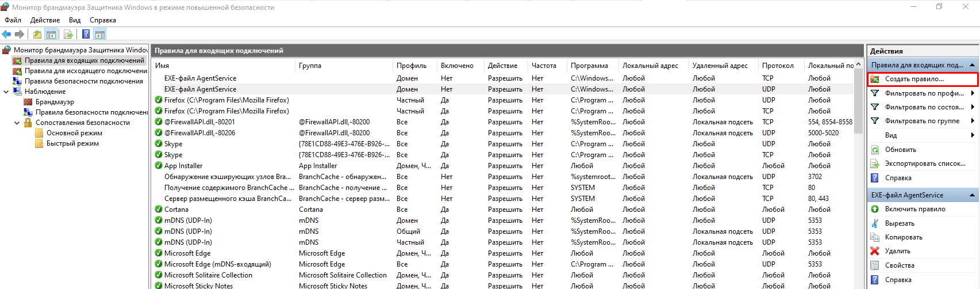Click the green Обновить refresh icon
980x289 pixels.
coord(875,150)
